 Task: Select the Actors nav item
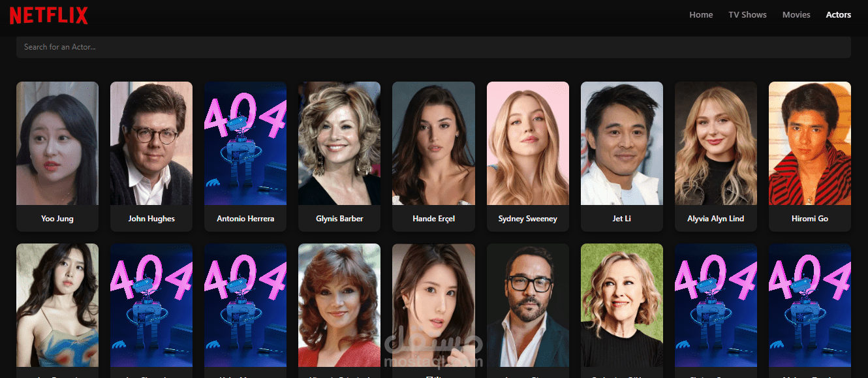[838, 14]
